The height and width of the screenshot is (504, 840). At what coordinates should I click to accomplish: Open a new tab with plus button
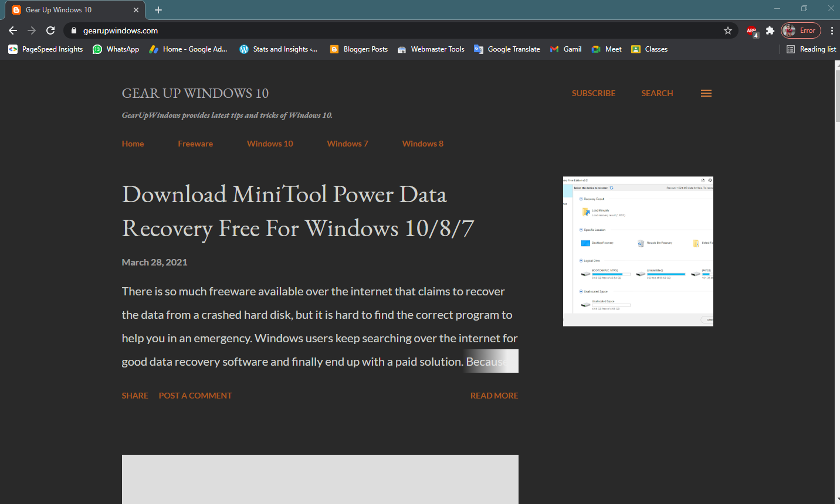(158, 10)
